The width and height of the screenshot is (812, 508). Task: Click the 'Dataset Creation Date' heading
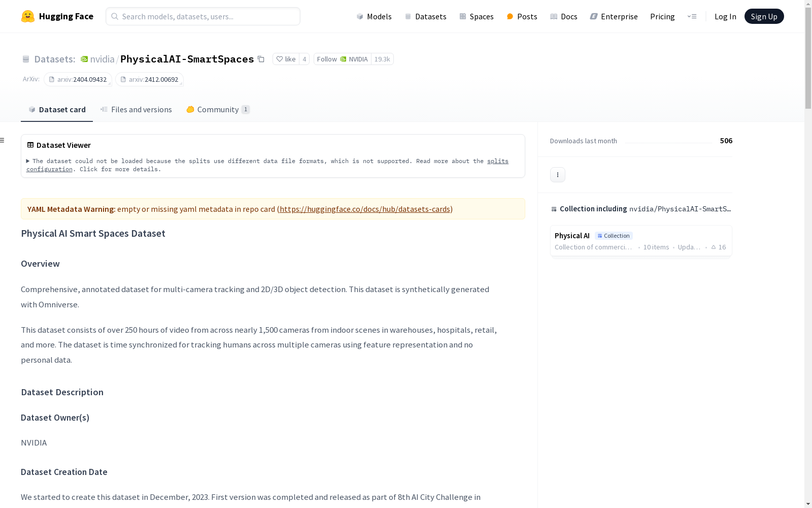(x=64, y=472)
